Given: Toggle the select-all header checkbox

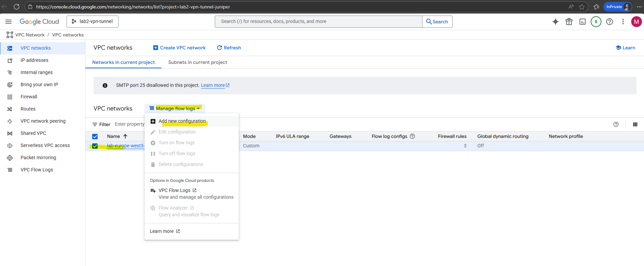Looking at the screenshot, I should [x=95, y=137].
